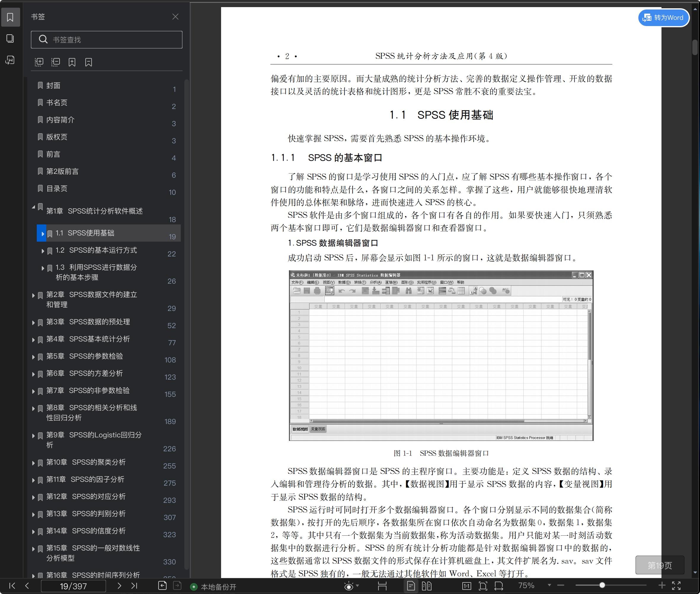The image size is (700, 594).
Task: Open the 版权页 bookmark
Action: point(57,137)
